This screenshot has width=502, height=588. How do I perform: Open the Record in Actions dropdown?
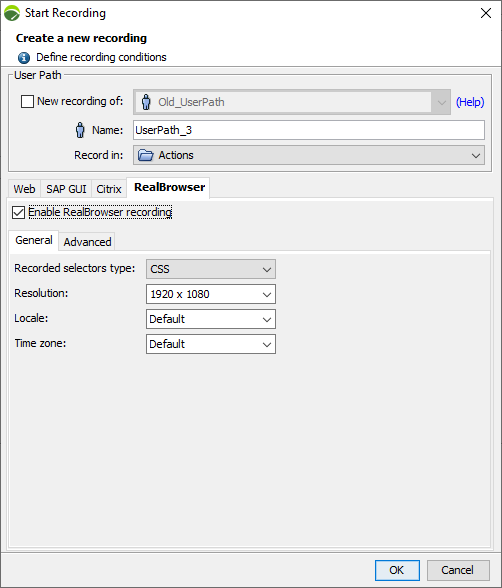pyautogui.click(x=309, y=155)
